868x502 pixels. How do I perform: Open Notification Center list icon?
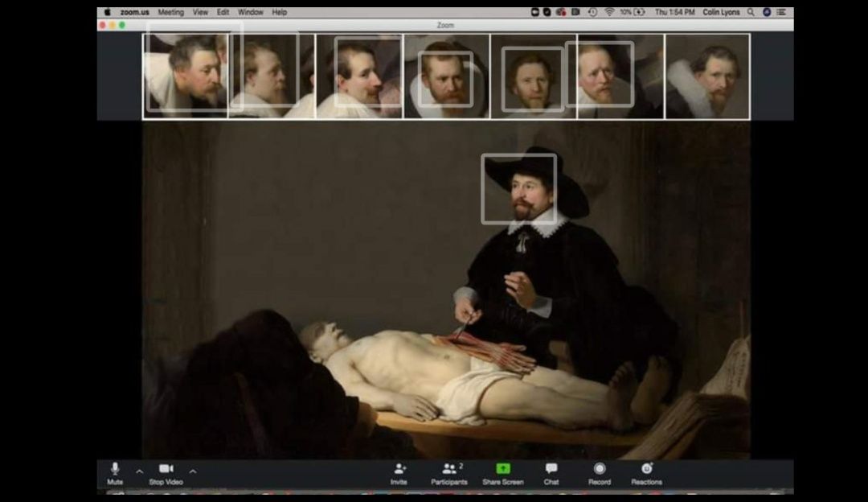click(781, 11)
